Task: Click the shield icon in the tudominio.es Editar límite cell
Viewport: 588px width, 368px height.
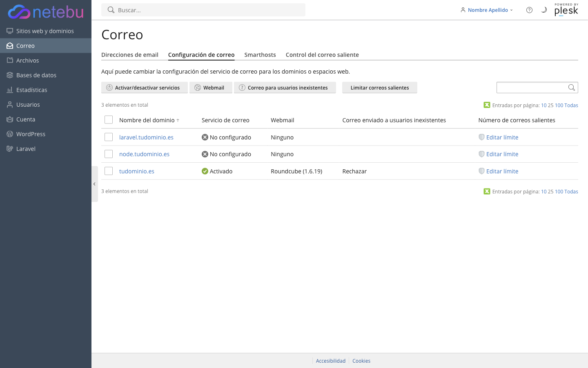Action: tap(481, 171)
